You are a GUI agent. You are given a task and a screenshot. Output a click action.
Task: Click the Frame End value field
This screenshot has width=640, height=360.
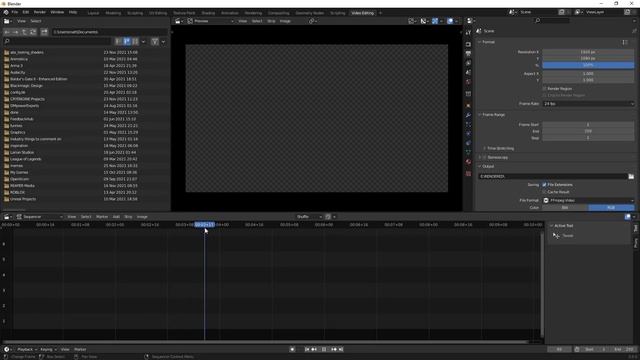click(588, 131)
